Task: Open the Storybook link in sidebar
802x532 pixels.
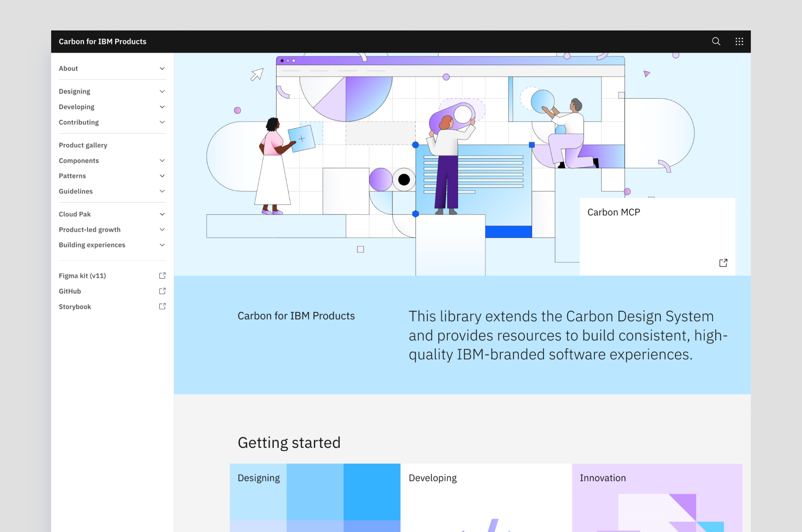Action: pos(112,306)
